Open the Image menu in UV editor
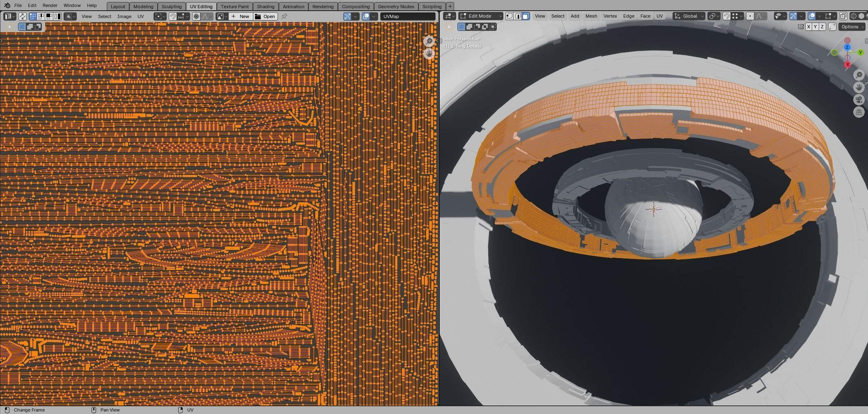The image size is (868, 414). pyautogui.click(x=124, y=16)
